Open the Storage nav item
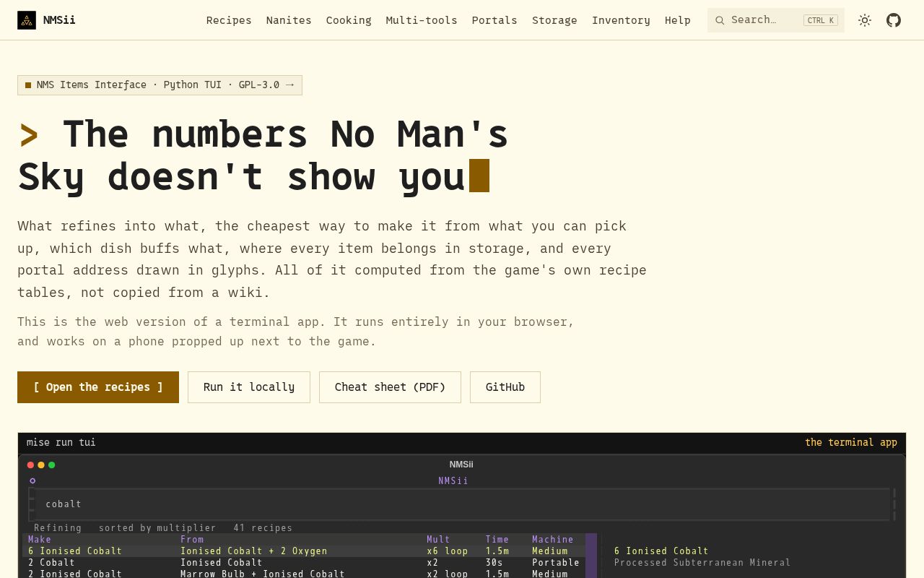The image size is (924, 578). coord(554,20)
